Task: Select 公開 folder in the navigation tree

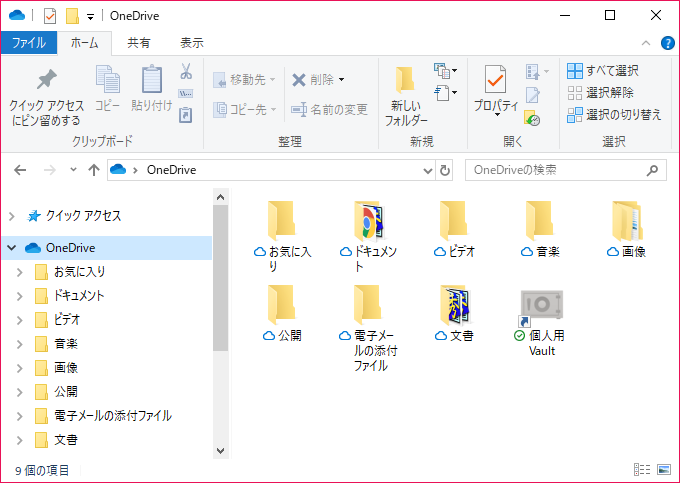Action: click(x=66, y=392)
